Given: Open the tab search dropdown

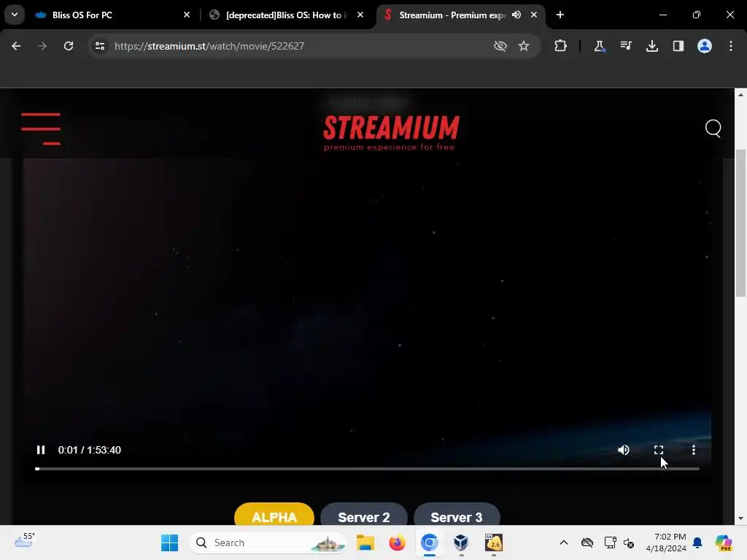Looking at the screenshot, I should click(15, 15).
